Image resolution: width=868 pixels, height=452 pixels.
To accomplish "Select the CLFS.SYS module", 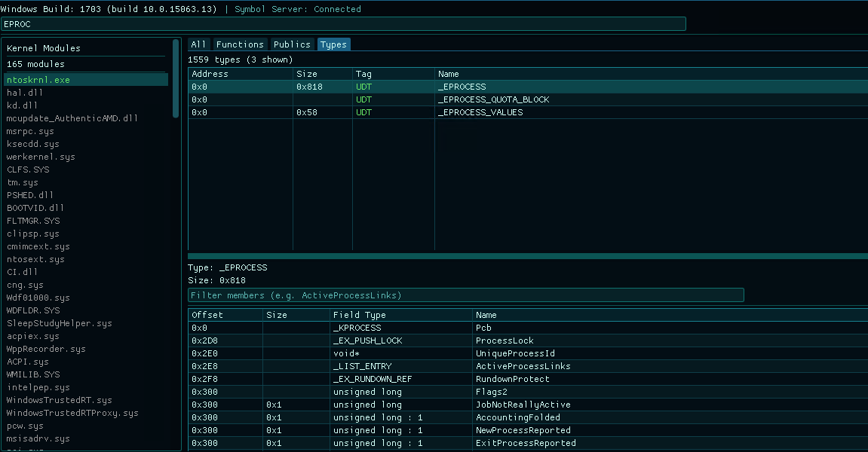I will (x=86, y=169).
